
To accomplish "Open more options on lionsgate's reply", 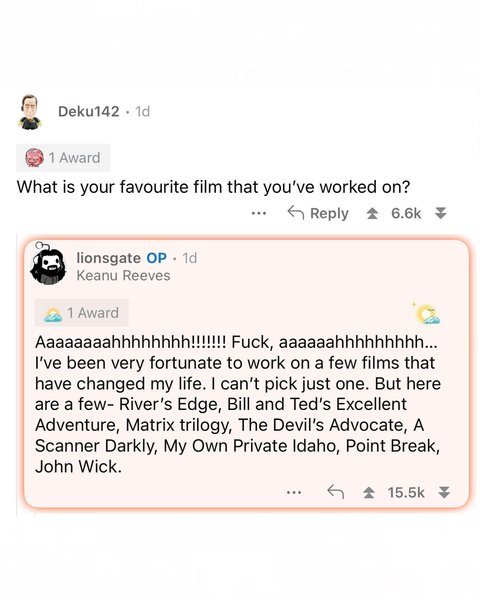I will [294, 492].
